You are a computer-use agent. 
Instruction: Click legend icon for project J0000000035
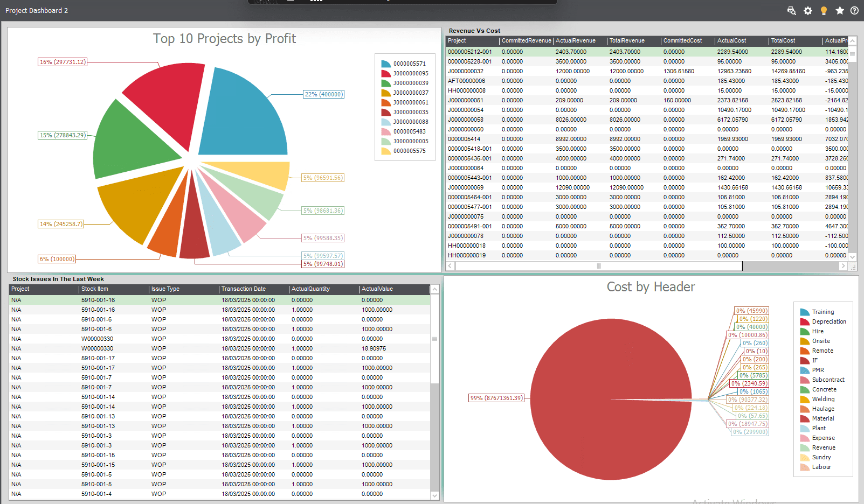coord(386,112)
